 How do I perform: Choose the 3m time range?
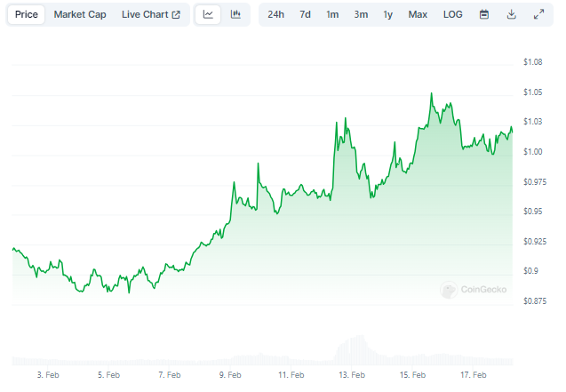[361, 14]
